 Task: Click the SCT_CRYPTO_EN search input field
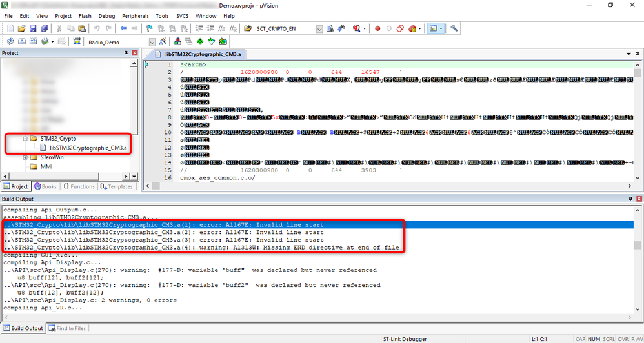[285, 29]
